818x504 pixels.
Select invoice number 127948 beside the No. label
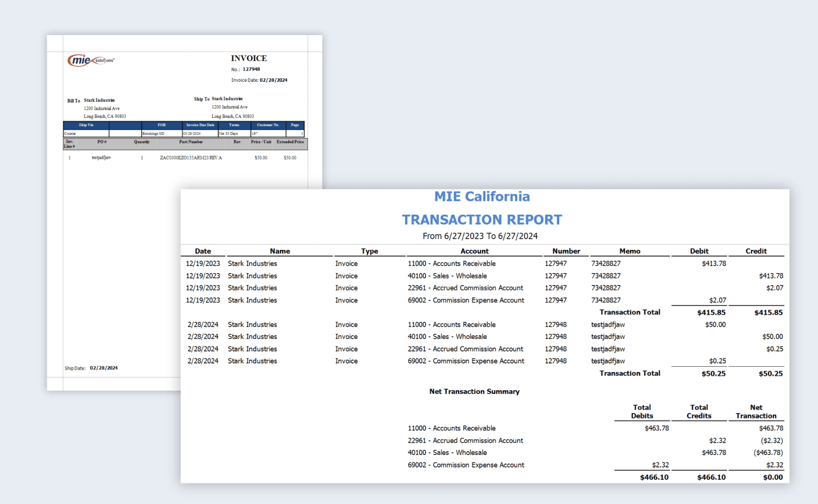[251, 69]
